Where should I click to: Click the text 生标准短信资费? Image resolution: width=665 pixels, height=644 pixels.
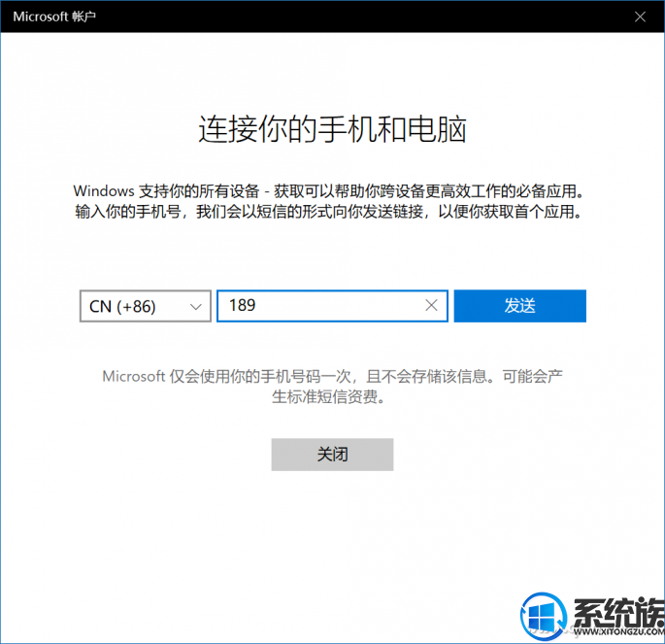tap(329, 397)
